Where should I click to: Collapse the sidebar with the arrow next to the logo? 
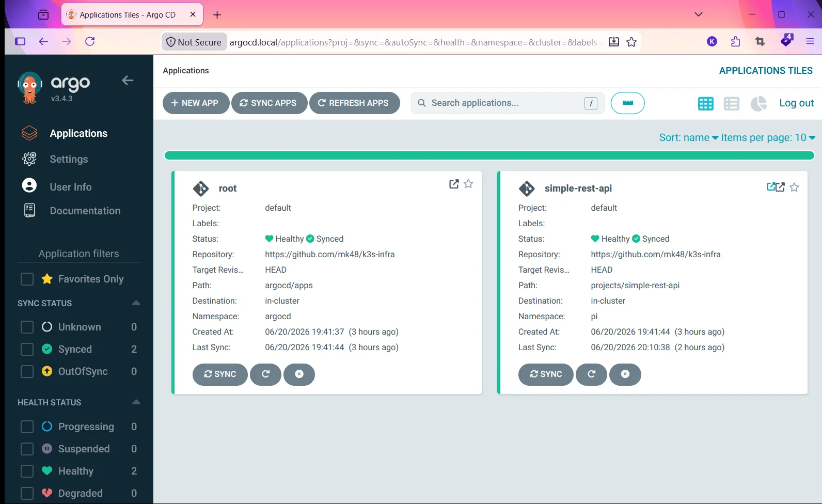click(128, 80)
